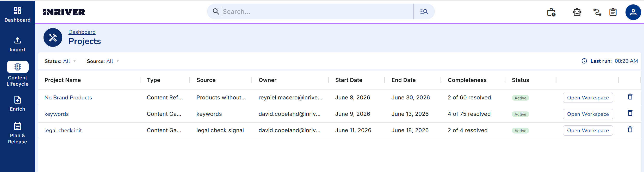
Task: Open the Import sidebar section
Action: (17, 44)
